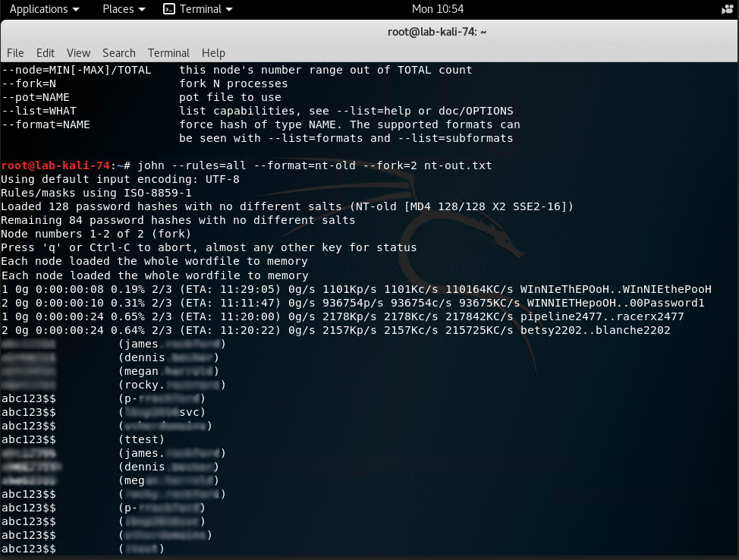Click 'Node numbers 1-2 of 2 (fork)' line
The image size is (739, 560).
click(x=96, y=234)
